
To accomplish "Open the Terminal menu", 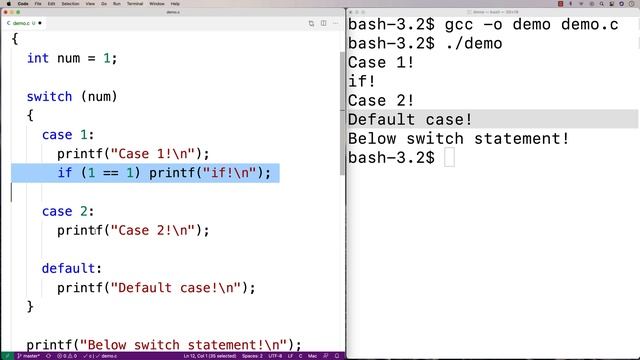I will (135, 4).
